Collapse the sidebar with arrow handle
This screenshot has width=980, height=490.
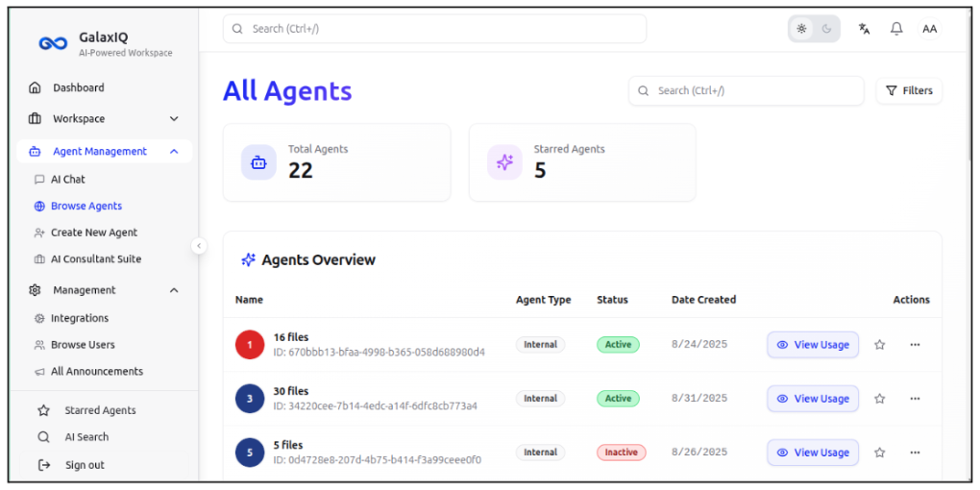pos(199,246)
